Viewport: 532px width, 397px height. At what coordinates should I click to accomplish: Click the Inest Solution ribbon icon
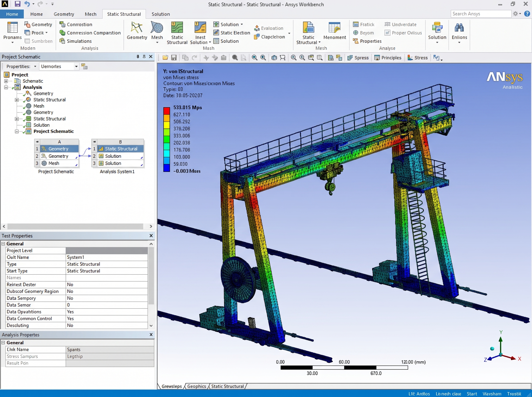pyautogui.click(x=200, y=27)
